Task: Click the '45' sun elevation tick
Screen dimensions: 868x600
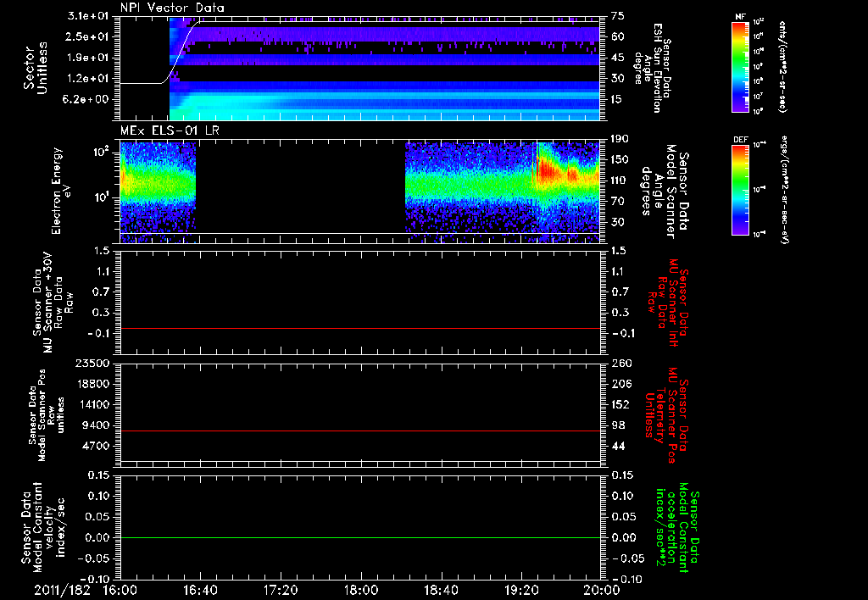Action: click(618, 58)
